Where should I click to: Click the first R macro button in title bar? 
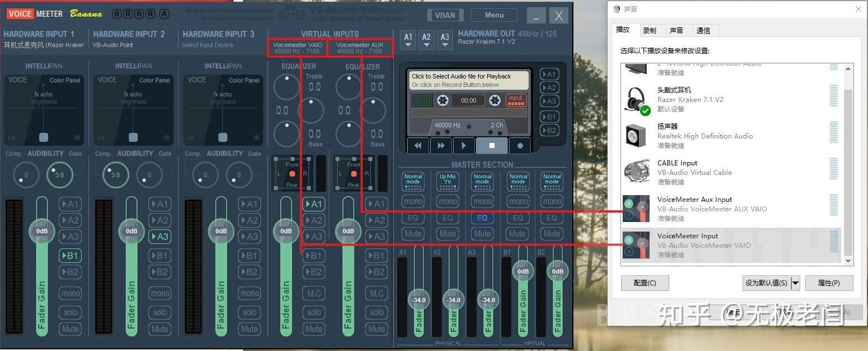(x=117, y=13)
